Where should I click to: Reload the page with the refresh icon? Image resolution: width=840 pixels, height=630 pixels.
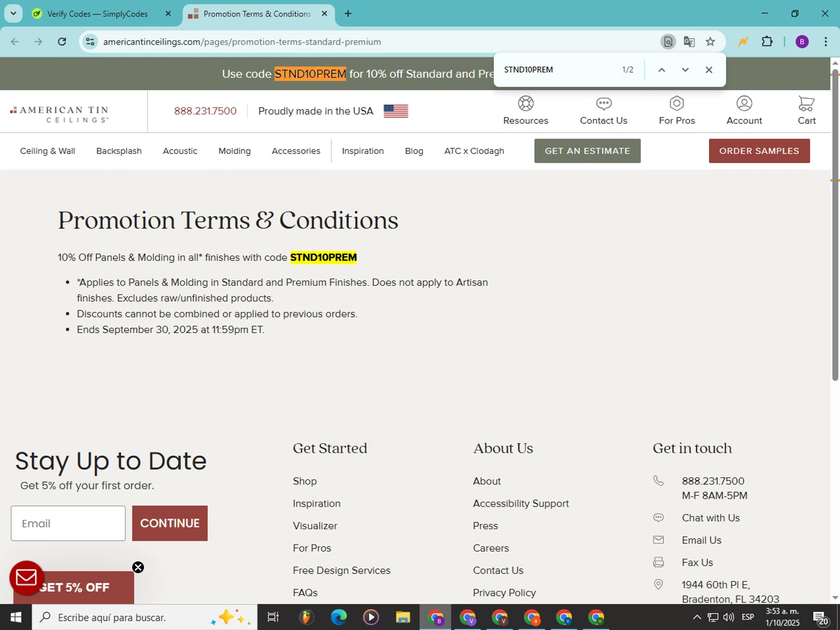[62, 41]
